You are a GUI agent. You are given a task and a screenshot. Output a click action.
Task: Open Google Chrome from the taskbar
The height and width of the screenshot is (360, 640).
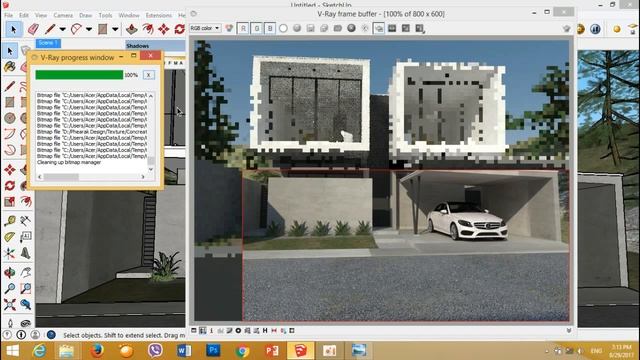click(242, 351)
